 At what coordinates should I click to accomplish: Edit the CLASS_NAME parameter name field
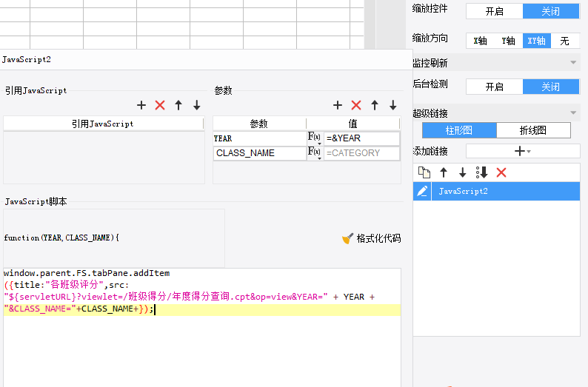tap(260, 153)
